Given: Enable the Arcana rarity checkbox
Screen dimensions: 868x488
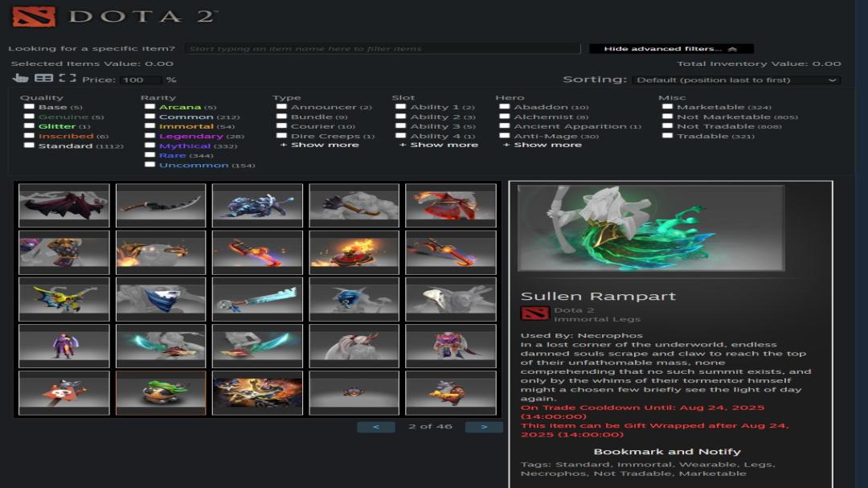Looking at the screenshot, I should (150, 107).
